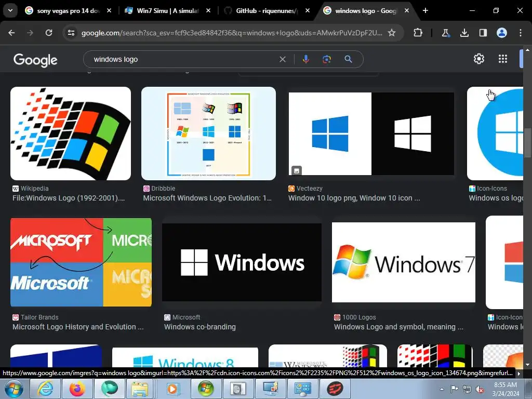Open Windows co-branding result link
The image size is (532, 399).
coord(200,327)
